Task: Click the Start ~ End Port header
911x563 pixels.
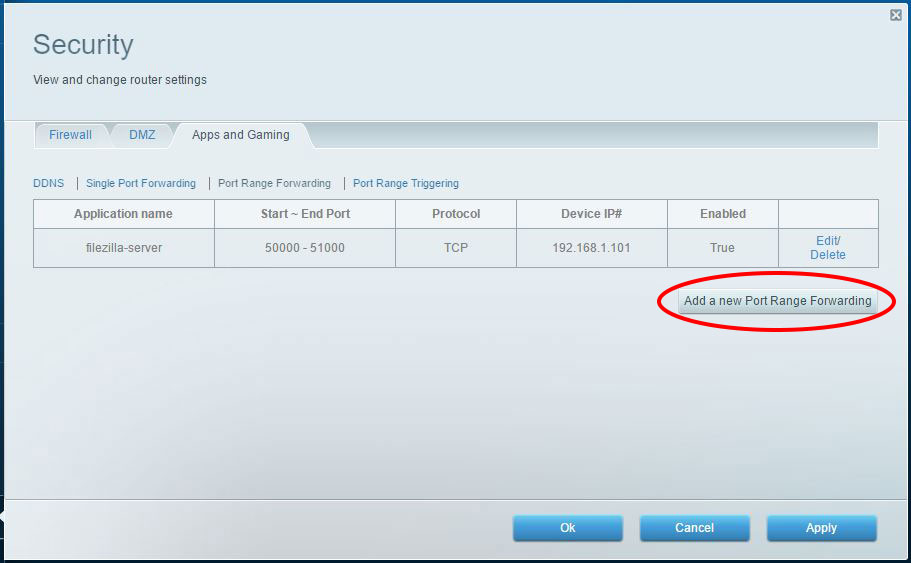Action: pyautogui.click(x=305, y=214)
